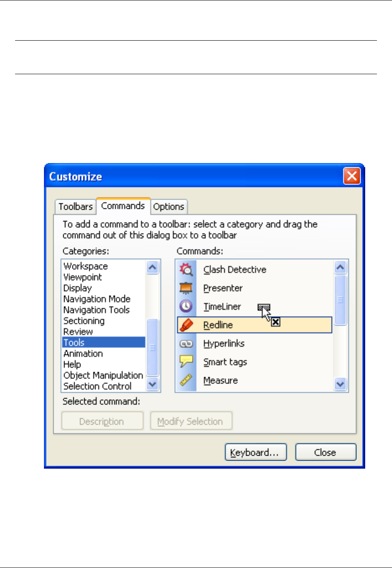Click the Hyperlinks chain icon

coord(186,344)
